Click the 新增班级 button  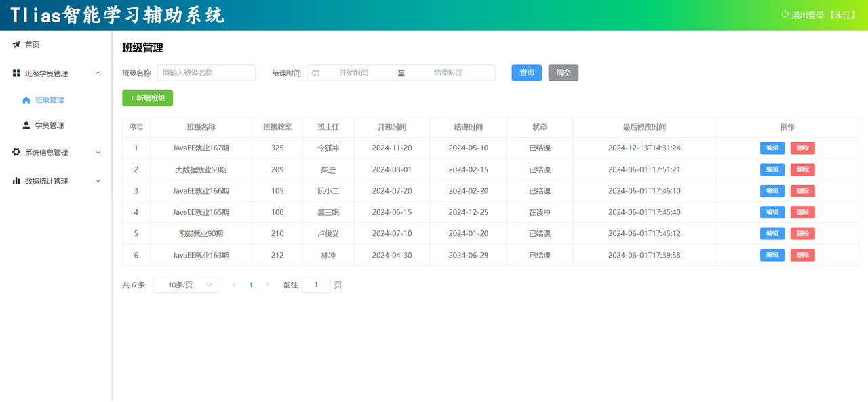pyautogui.click(x=147, y=98)
